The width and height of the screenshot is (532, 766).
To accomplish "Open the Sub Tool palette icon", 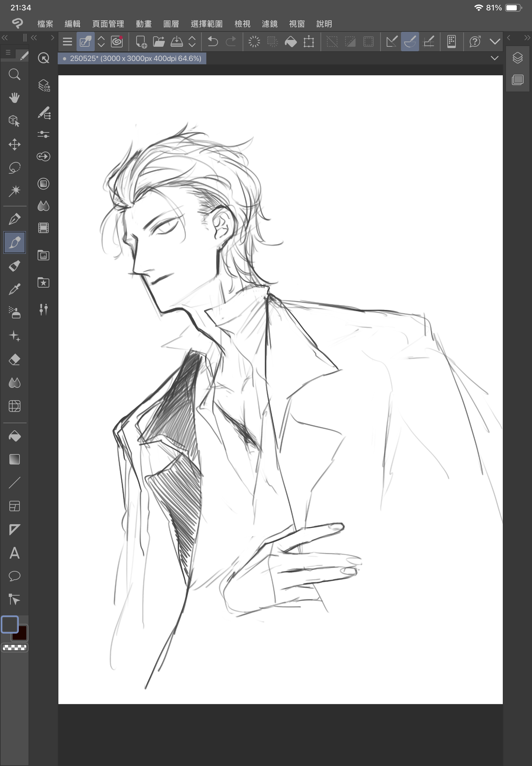I will pyautogui.click(x=44, y=113).
